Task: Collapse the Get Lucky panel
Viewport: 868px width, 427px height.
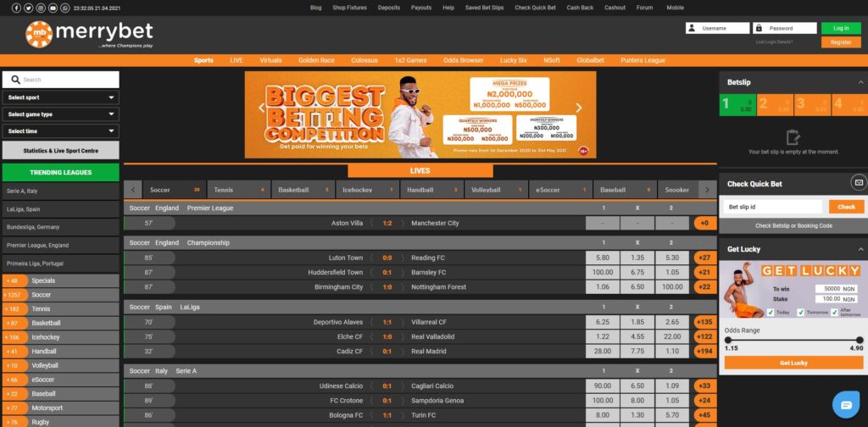Action: (861, 249)
